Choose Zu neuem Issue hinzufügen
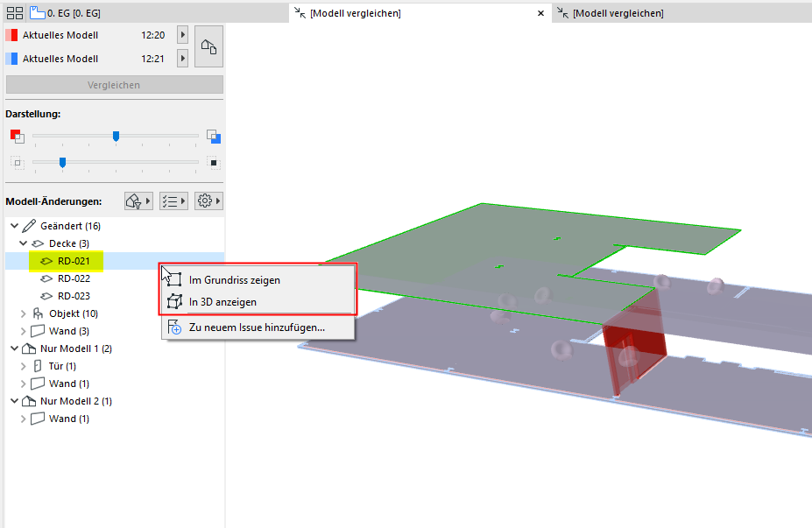Image resolution: width=812 pixels, height=528 pixels. 258,327
